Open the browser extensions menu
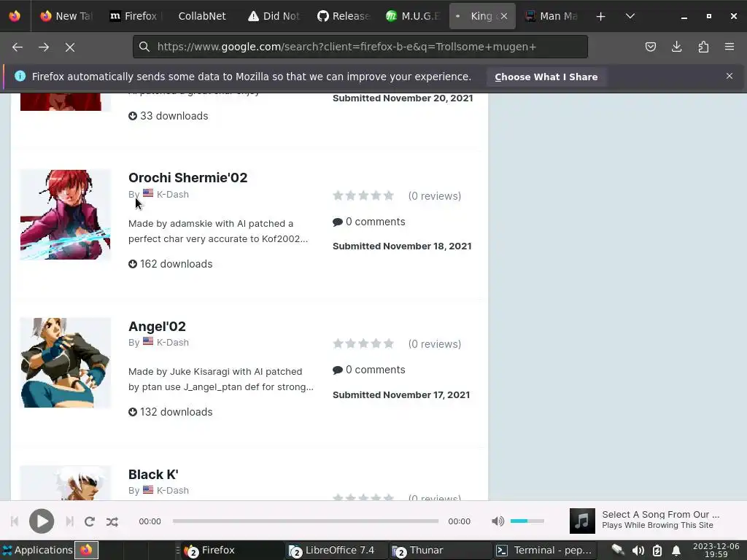 click(703, 47)
